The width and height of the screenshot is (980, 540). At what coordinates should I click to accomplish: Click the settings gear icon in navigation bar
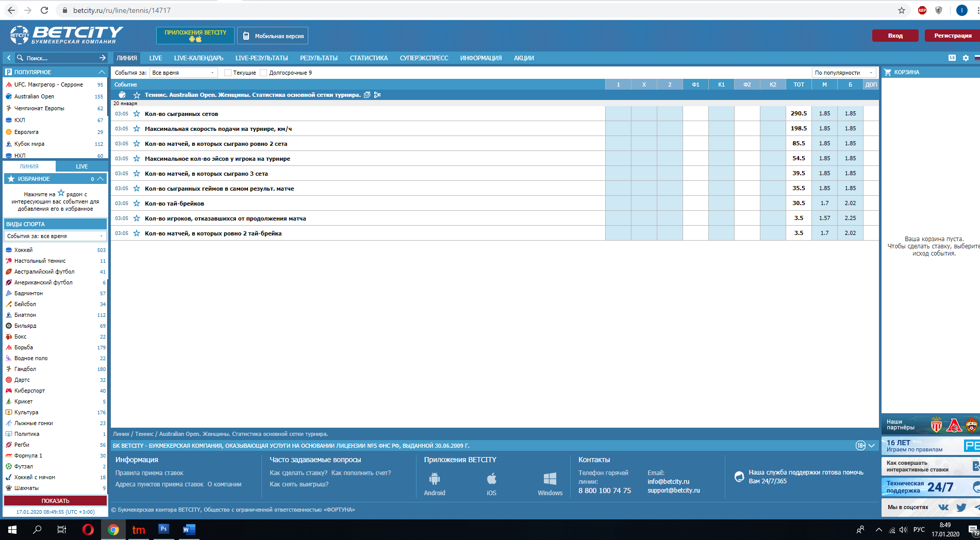(966, 58)
